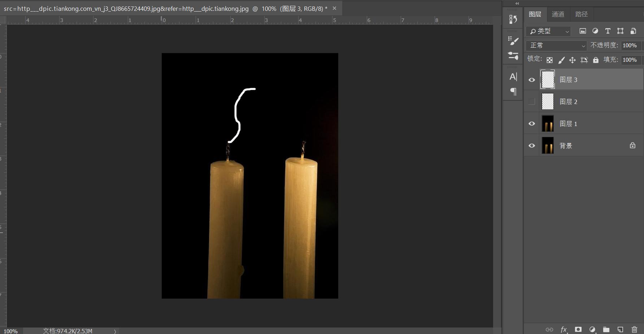Switch to the 通道 tab

[558, 14]
